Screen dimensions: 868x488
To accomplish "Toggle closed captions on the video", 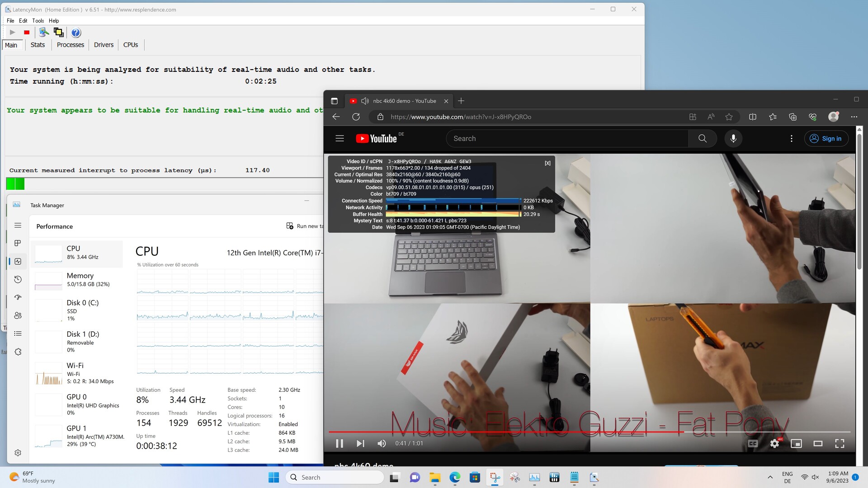I will [x=753, y=443].
